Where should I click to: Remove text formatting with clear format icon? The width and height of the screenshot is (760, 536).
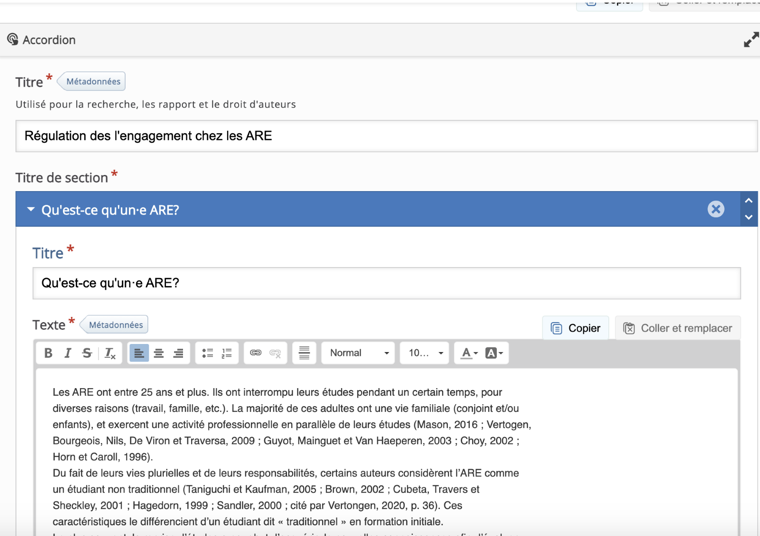110,353
